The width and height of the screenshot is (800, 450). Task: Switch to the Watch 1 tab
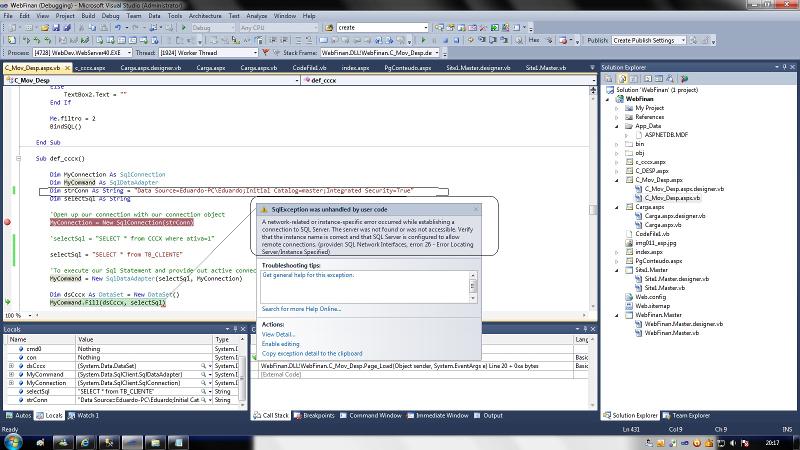pos(84,416)
